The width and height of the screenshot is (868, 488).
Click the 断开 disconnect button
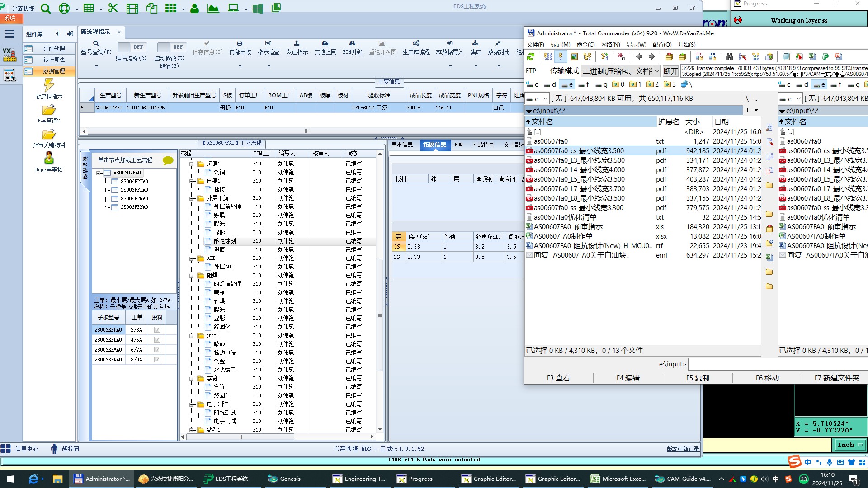pos(670,71)
